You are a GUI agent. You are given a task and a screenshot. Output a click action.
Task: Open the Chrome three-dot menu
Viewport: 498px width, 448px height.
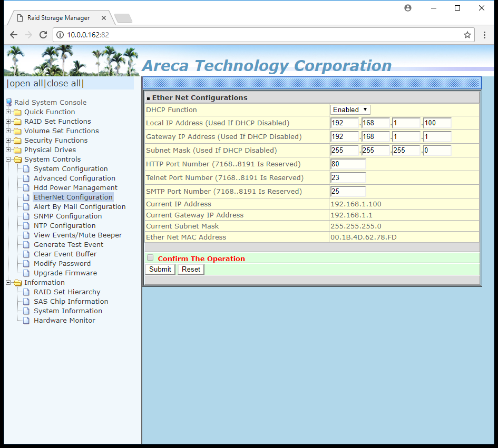pos(484,35)
